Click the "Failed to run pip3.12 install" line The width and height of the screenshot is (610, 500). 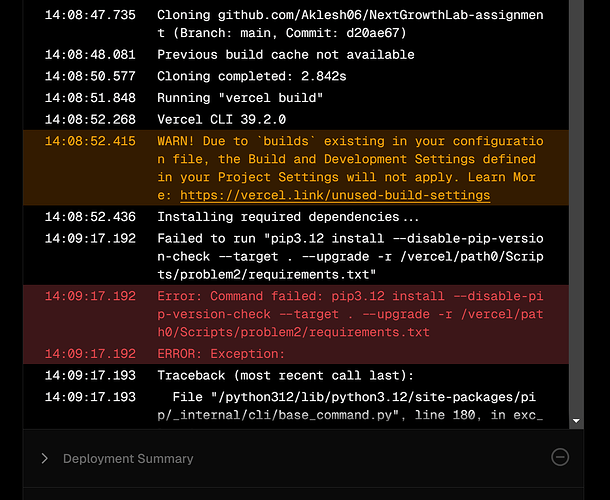pyautogui.click(x=296, y=256)
